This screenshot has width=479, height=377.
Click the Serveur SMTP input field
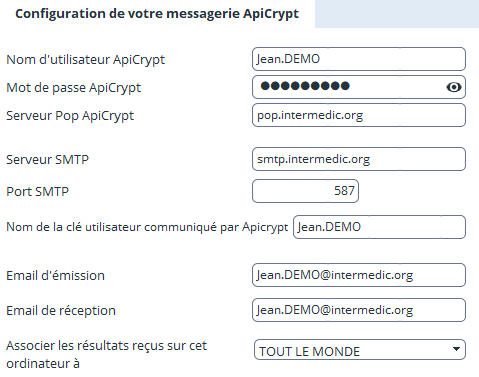(359, 159)
